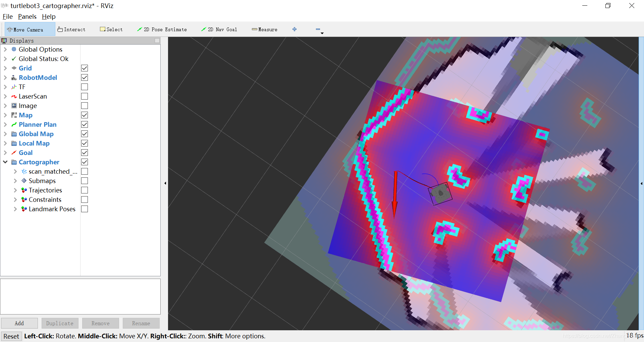Uncheck the Map display checkbox
Viewport: 644px width, 342px height.
(x=85, y=115)
